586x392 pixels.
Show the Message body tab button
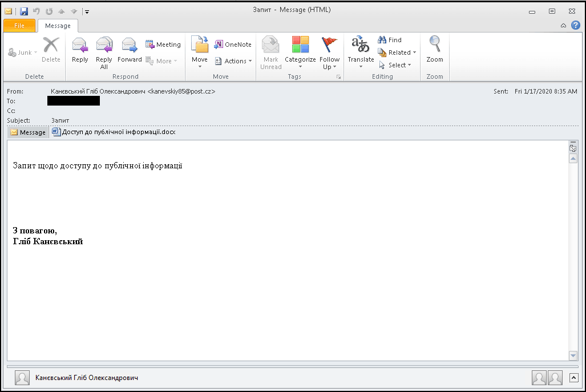28,132
